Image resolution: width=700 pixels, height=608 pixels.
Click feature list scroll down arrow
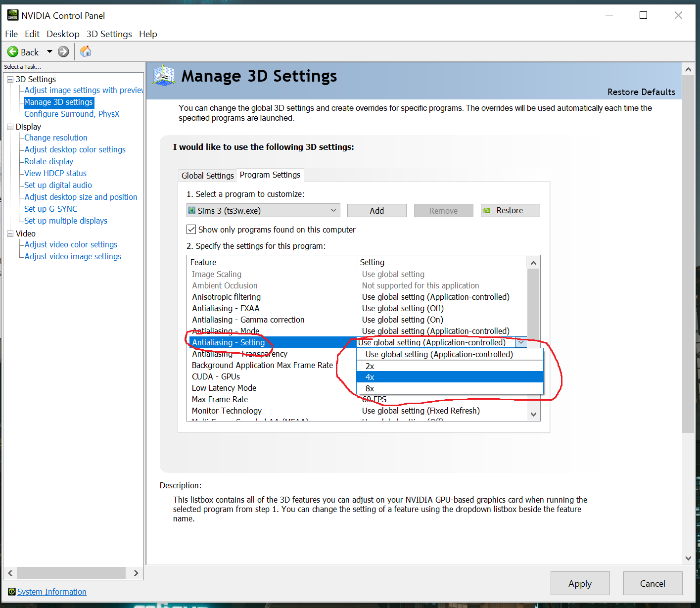pyautogui.click(x=533, y=415)
